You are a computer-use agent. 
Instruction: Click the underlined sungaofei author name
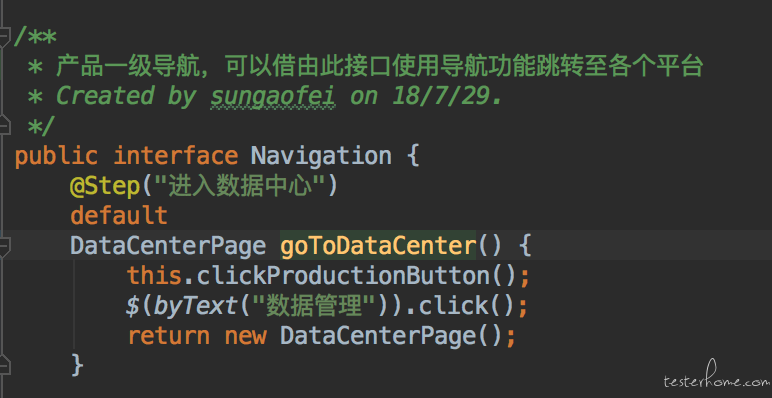pos(273,96)
